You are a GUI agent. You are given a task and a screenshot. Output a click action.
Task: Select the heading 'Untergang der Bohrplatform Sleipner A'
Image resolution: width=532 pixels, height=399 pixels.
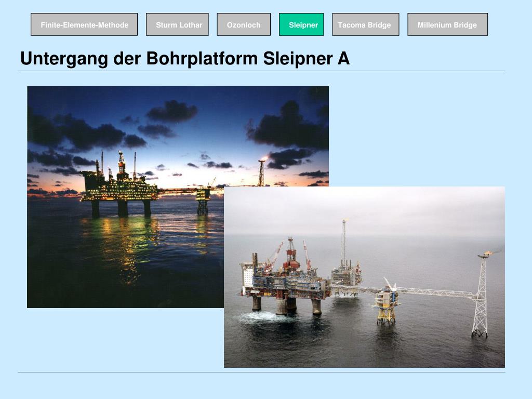coord(185,58)
